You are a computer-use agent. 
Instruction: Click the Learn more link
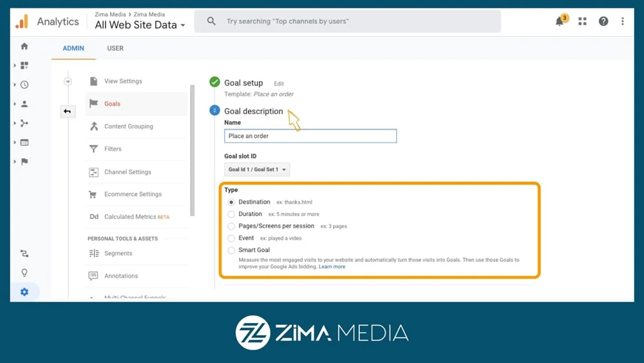tap(332, 266)
